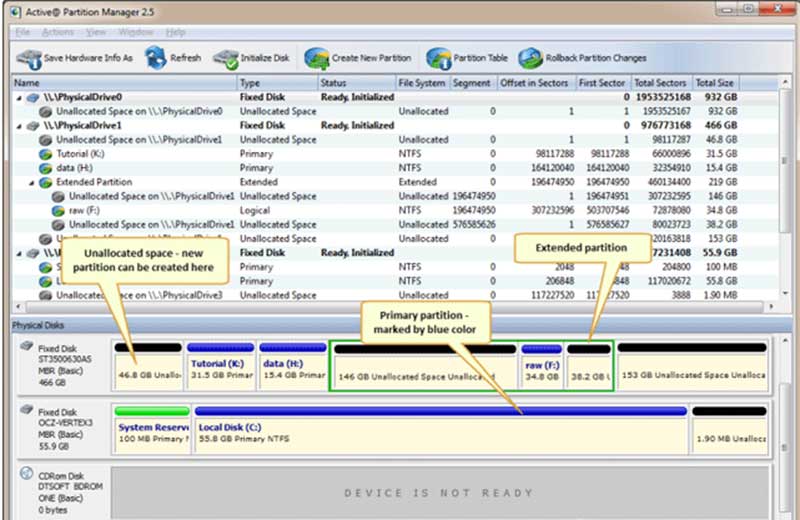Select the System Reserved partition block
The height and width of the screenshot is (520, 800).
(x=152, y=429)
